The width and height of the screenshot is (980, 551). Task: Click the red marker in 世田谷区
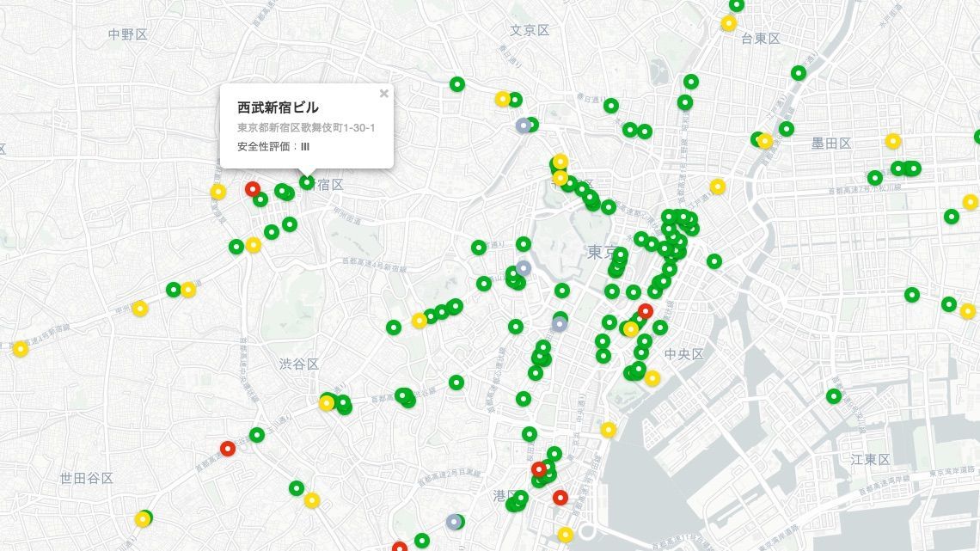point(228,448)
